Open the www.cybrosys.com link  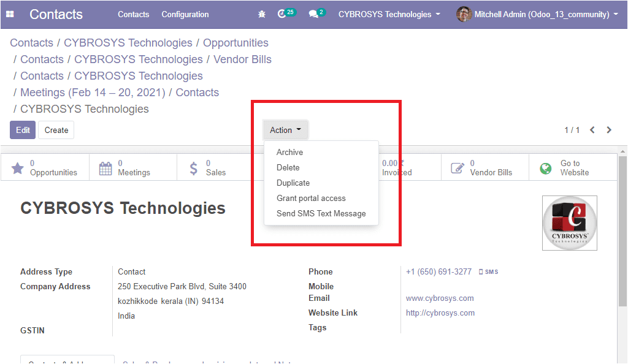coord(440,298)
